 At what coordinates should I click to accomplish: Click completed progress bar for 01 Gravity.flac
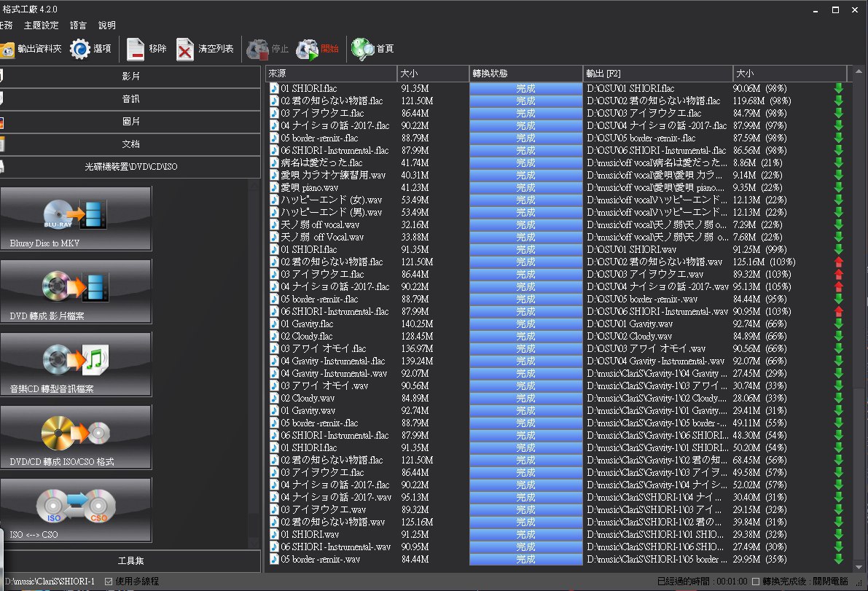(x=525, y=324)
